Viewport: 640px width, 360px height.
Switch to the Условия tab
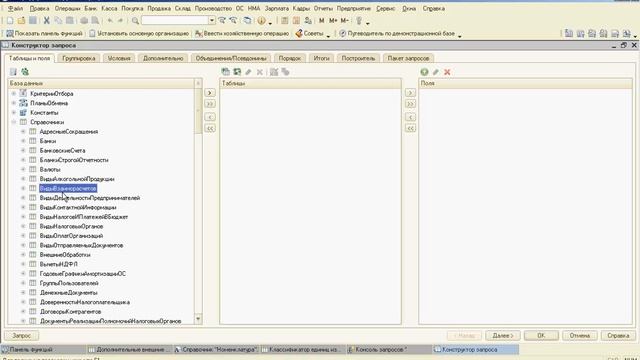click(119, 58)
